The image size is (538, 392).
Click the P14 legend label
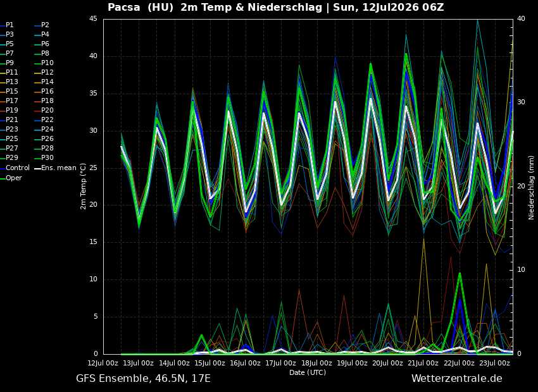coord(47,82)
